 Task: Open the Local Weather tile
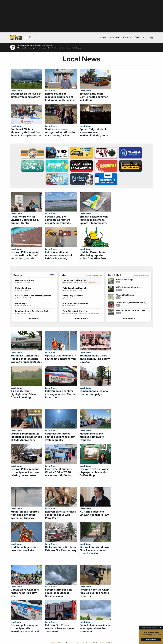[81, 166]
